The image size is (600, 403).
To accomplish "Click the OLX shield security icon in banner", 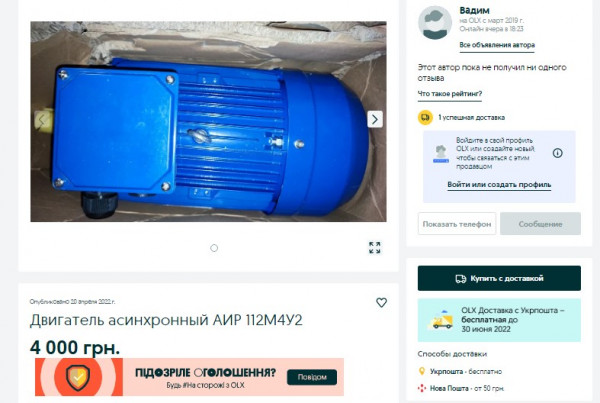I will tap(78, 377).
